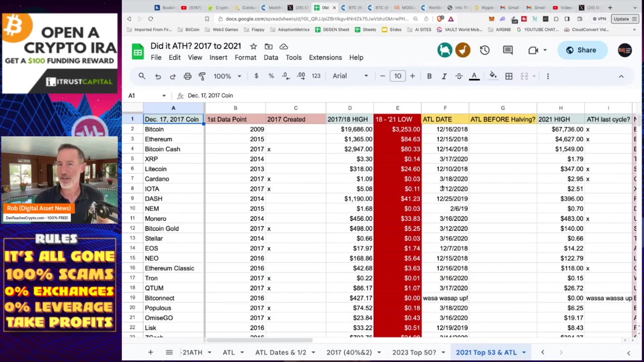Activate the paint format tool

tap(202, 76)
